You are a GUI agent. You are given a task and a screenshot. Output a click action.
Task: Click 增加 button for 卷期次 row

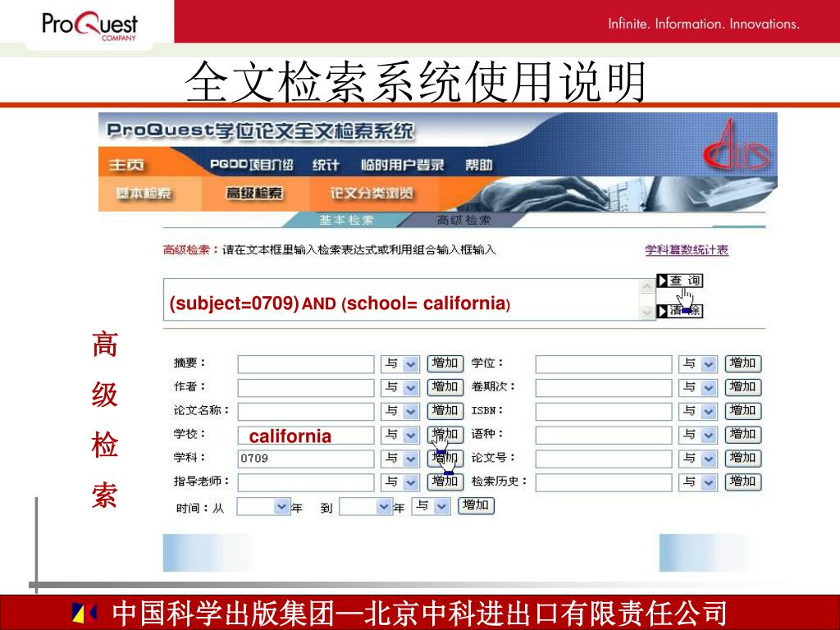[x=743, y=387]
